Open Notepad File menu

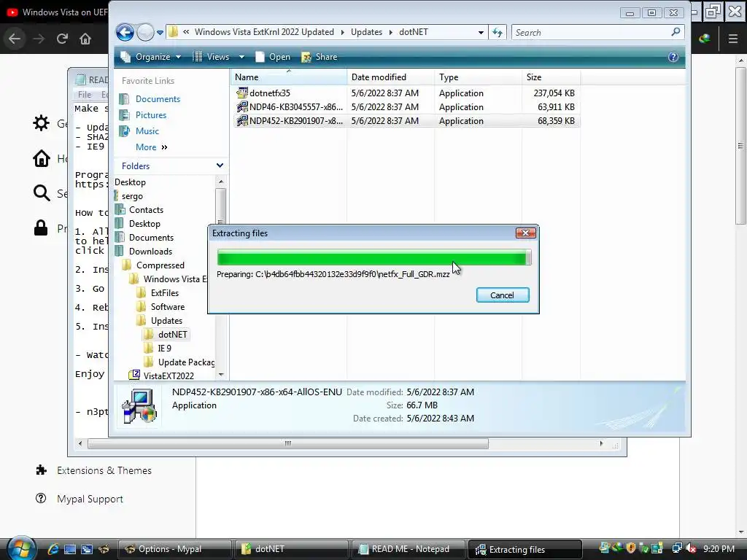pos(85,94)
